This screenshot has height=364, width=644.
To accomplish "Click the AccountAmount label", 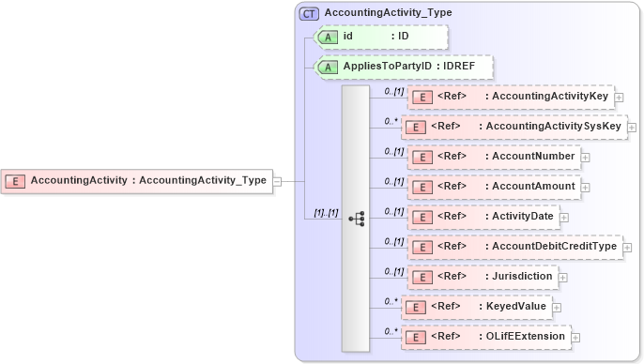I will [533, 186].
